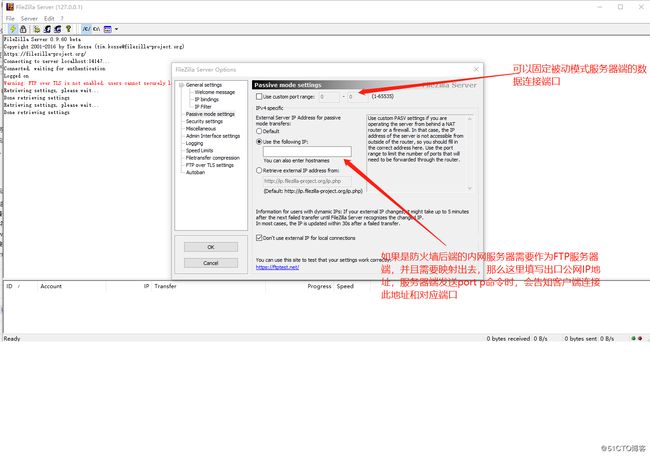Click the 'FileZilla Server 0.9.60 beta' log line
Image resolution: width=650 pixels, height=456 pixels.
pos(42,39)
